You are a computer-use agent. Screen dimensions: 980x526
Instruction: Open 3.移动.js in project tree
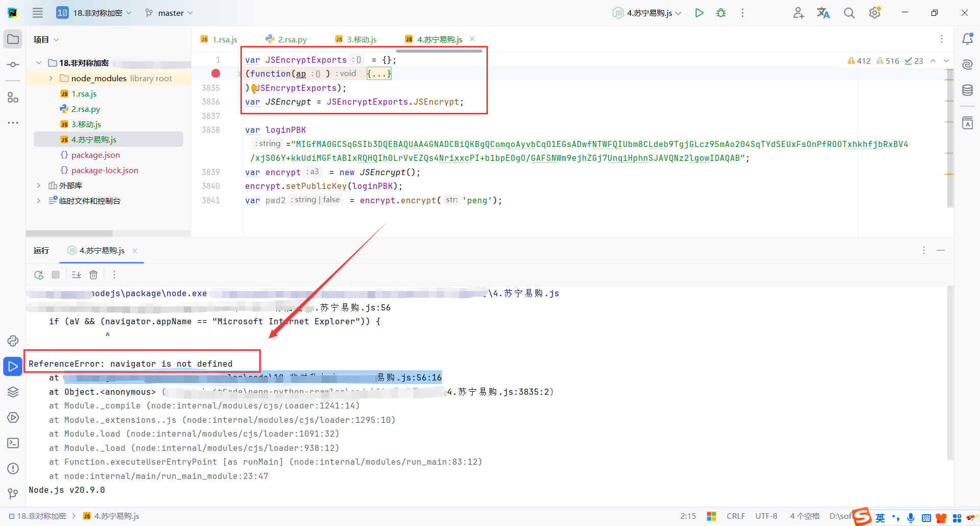click(86, 124)
